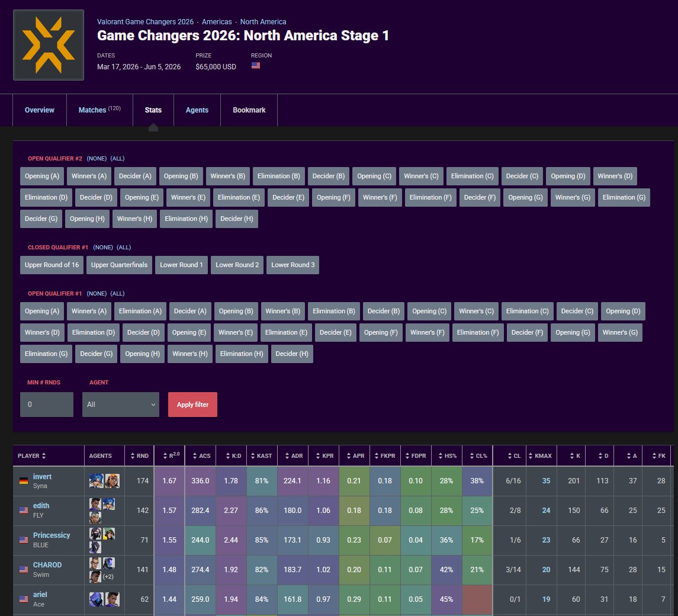Click Princessicy's country flag icon
The image size is (678, 616).
(24, 540)
